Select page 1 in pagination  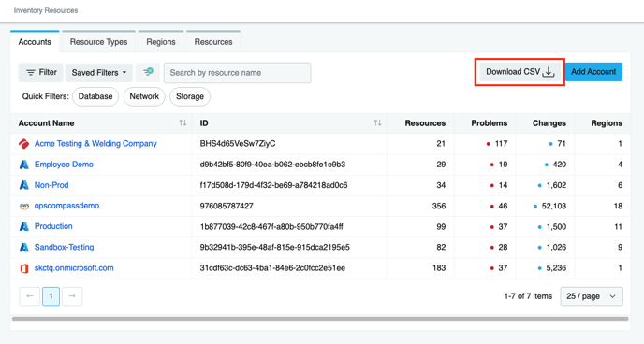pyautogui.click(x=51, y=296)
